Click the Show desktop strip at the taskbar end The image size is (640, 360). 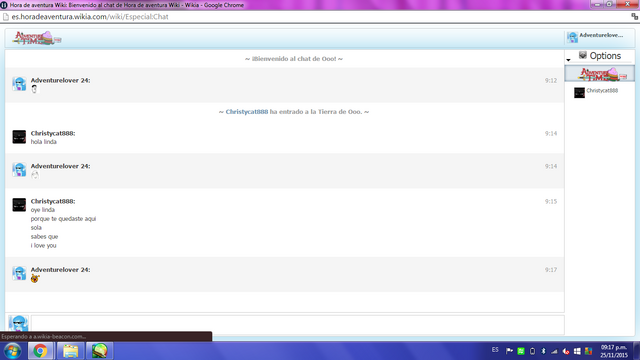tap(636, 351)
